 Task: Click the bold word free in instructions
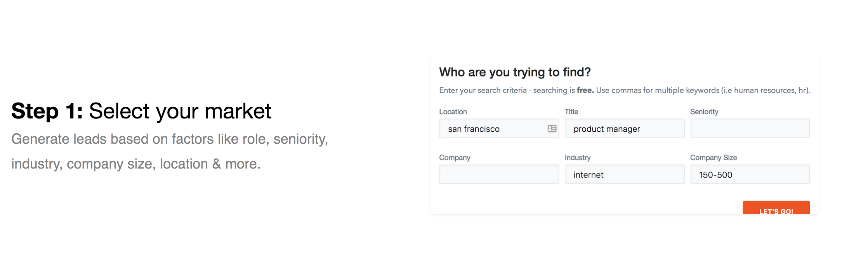pos(585,90)
